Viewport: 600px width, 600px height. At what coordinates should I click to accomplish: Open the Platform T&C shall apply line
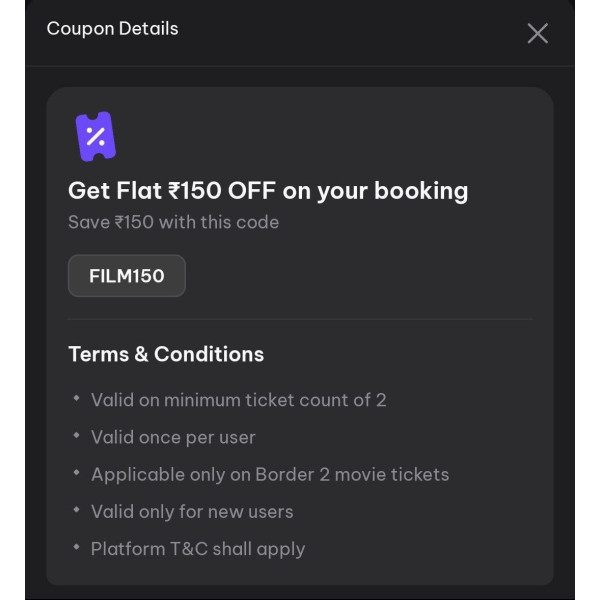click(198, 548)
